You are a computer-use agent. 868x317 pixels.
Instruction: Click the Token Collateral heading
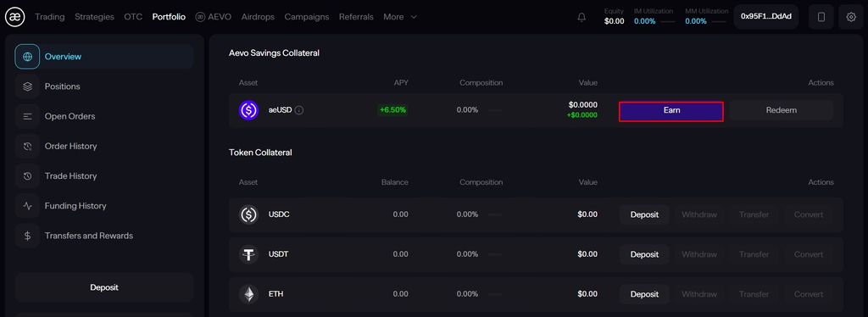click(x=260, y=152)
